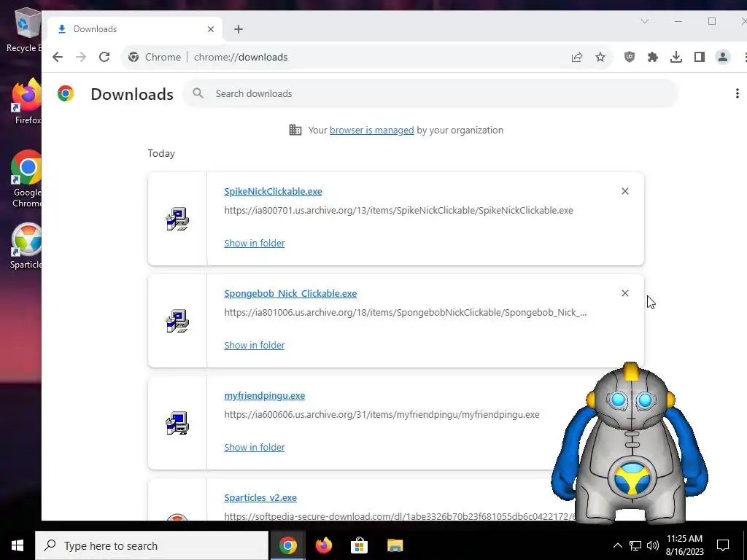Open Sparticles_v2.exe download link

(260, 497)
